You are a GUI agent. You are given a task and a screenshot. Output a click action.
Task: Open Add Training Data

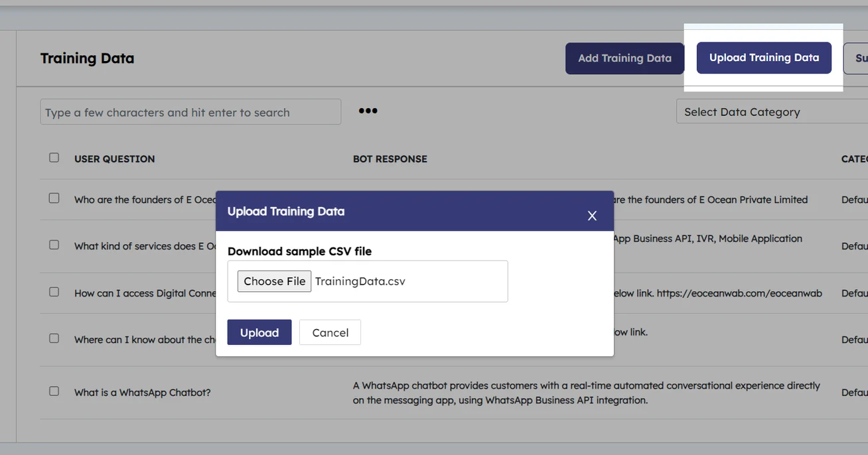(624, 58)
